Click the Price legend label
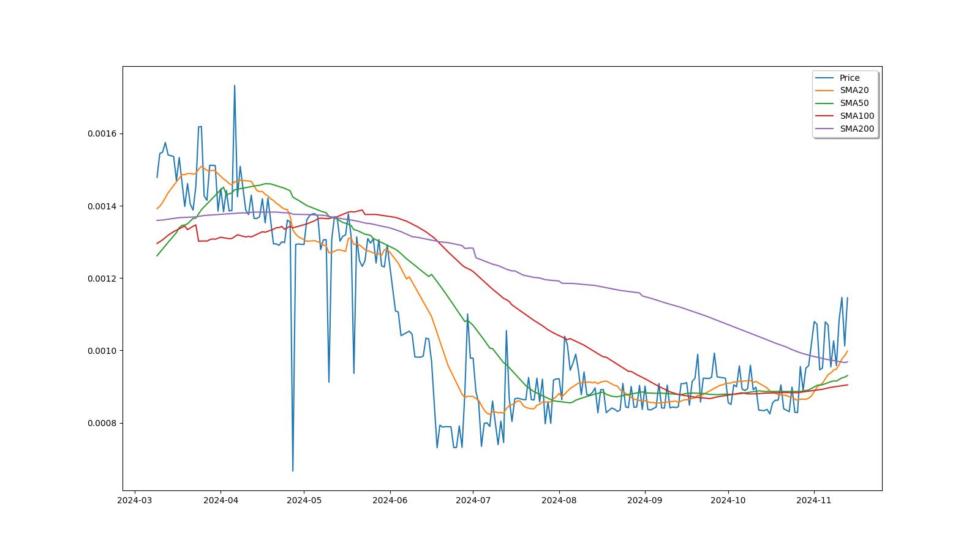980x551 pixels. click(x=850, y=78)
